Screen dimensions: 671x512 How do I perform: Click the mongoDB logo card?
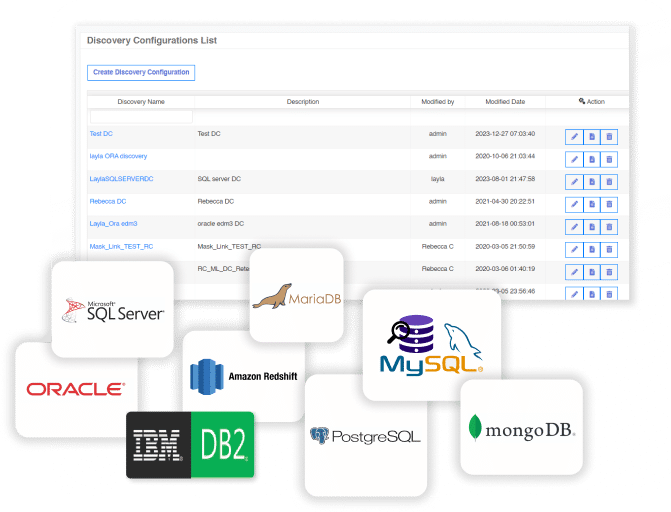pos(522,427)
